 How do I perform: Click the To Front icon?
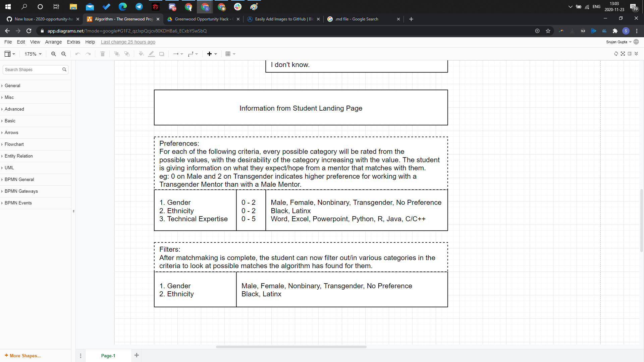[117, 54]
